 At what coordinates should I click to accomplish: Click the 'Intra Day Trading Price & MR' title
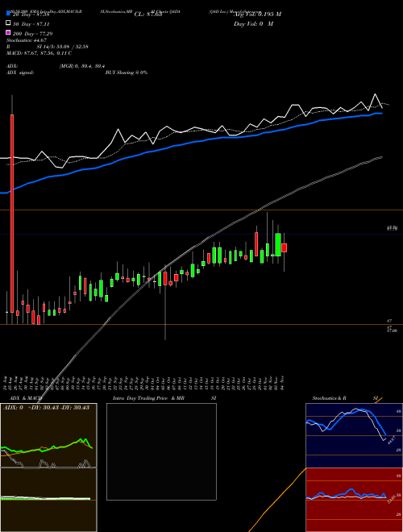148,398
